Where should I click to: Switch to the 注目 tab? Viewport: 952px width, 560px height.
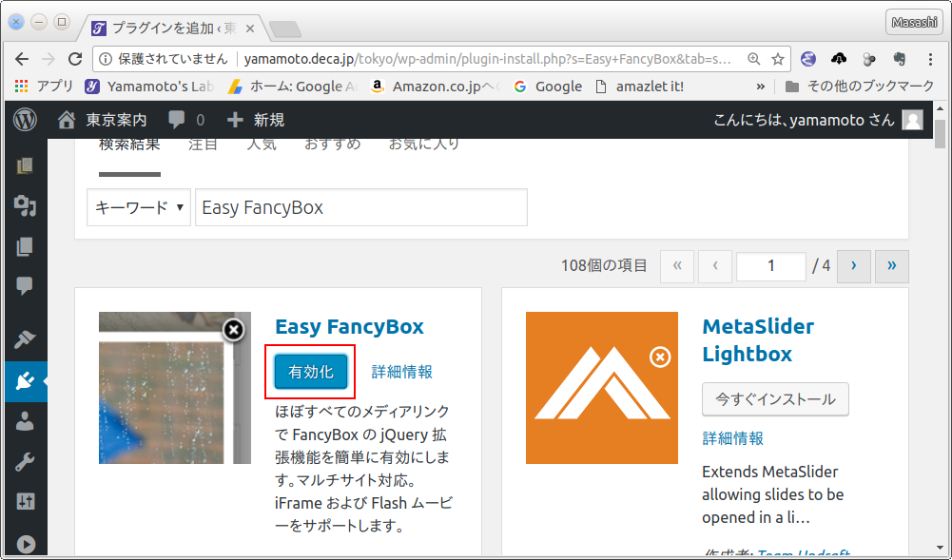pyautogui.click(x=203, y=145)
